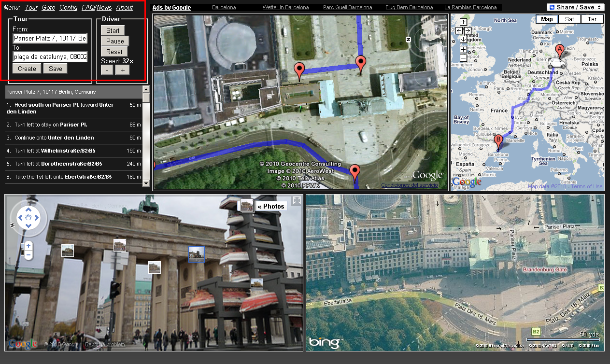Create the tour
The image size is (610, 364).
27,69
